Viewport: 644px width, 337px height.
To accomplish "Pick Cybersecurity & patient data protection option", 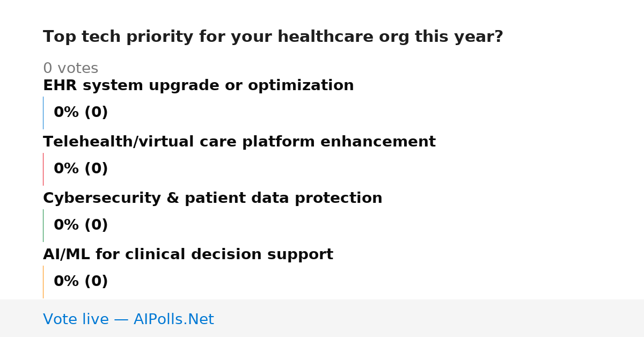I will [x=213, y=199].
